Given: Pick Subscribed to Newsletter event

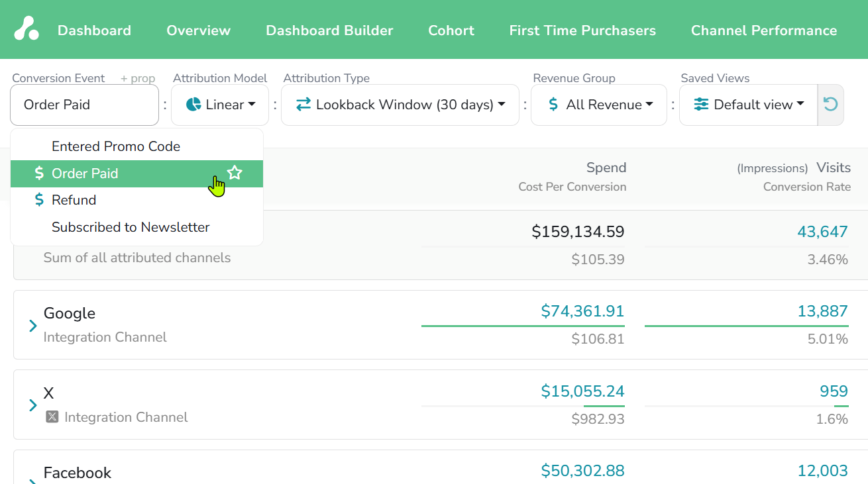Looking at the screenshot, I should point(137,227).
